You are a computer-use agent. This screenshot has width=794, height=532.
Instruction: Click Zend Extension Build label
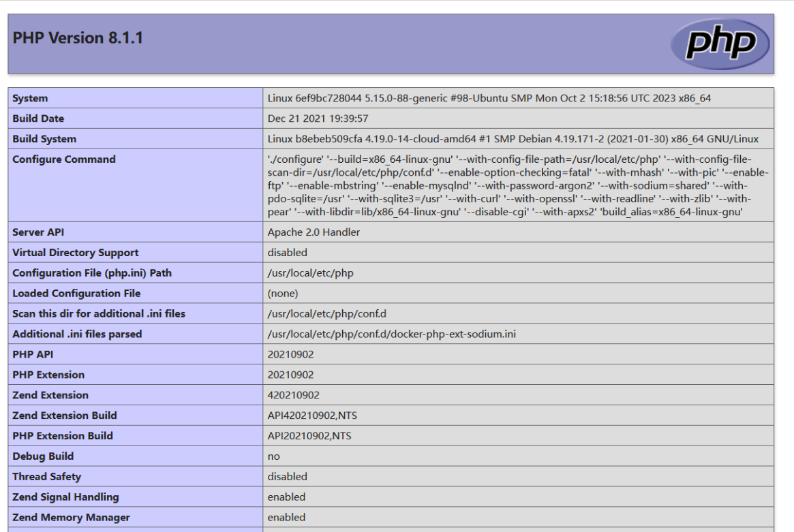65,415
